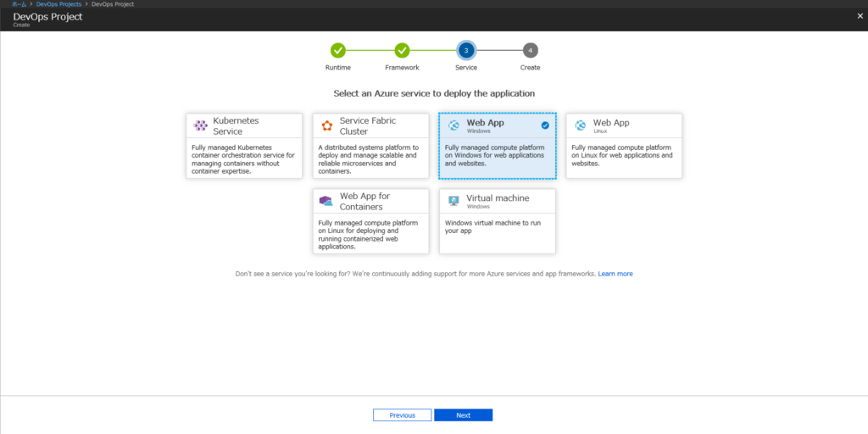This screenshot has height=434, width=868.
Task: Click the Create step 4 circle
Action: [531, 50]
